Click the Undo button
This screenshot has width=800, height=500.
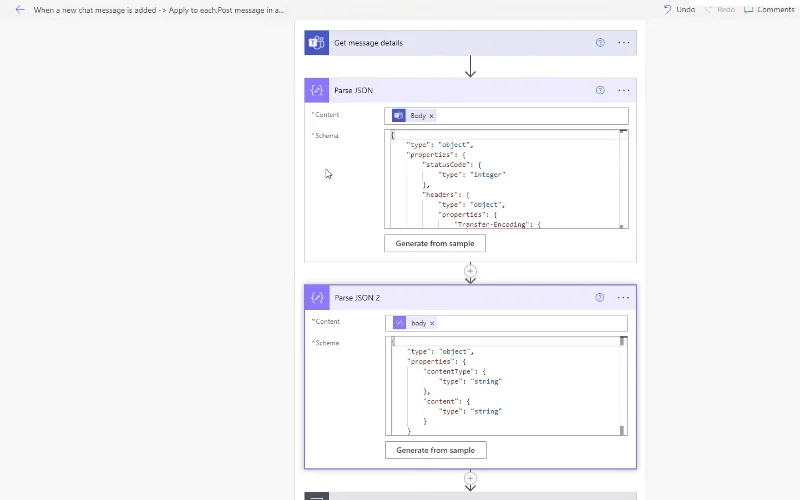(679, 9)
